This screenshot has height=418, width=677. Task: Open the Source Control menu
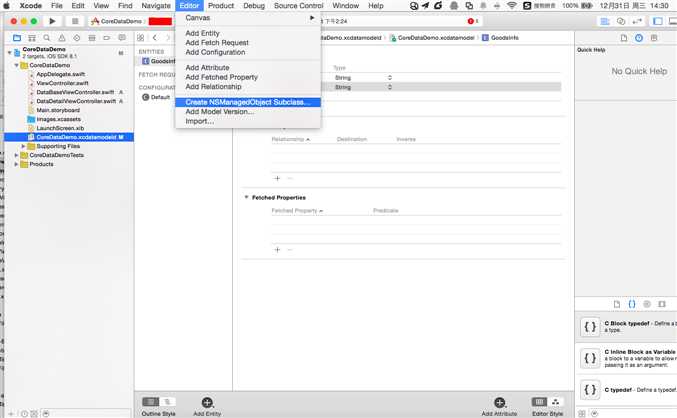pos(298,6)
